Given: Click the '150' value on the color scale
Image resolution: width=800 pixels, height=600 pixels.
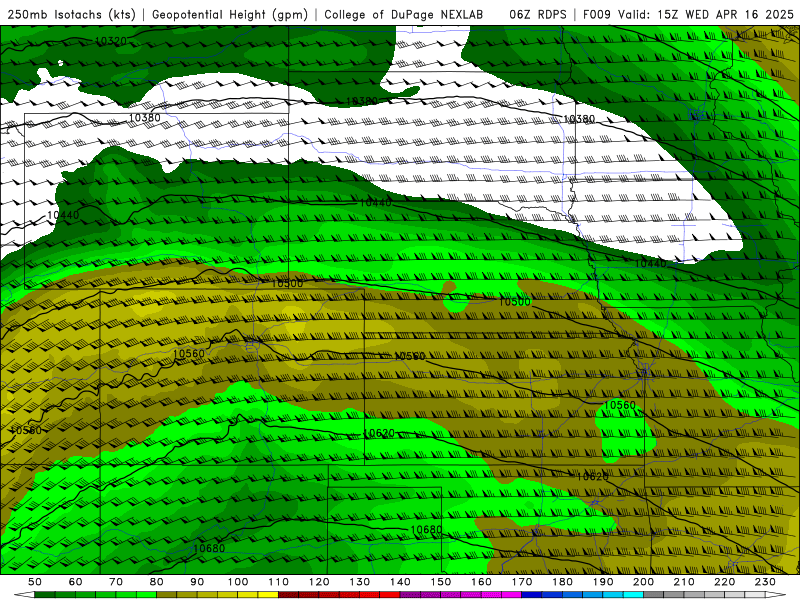Looking at the screenshot, I should coord(441,582).
